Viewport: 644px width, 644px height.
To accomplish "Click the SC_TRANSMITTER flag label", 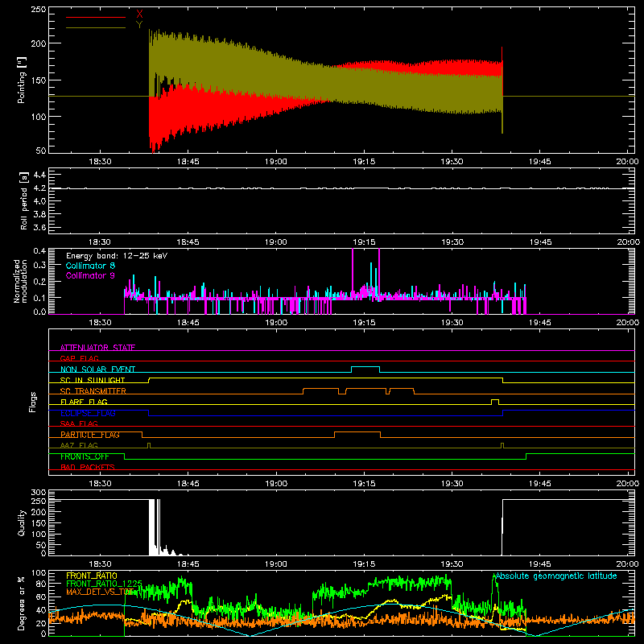I will (x=93, y=391).
